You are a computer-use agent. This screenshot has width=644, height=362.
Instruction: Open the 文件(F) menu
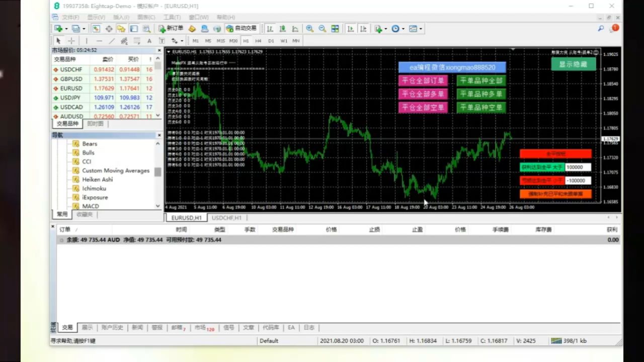70,17
